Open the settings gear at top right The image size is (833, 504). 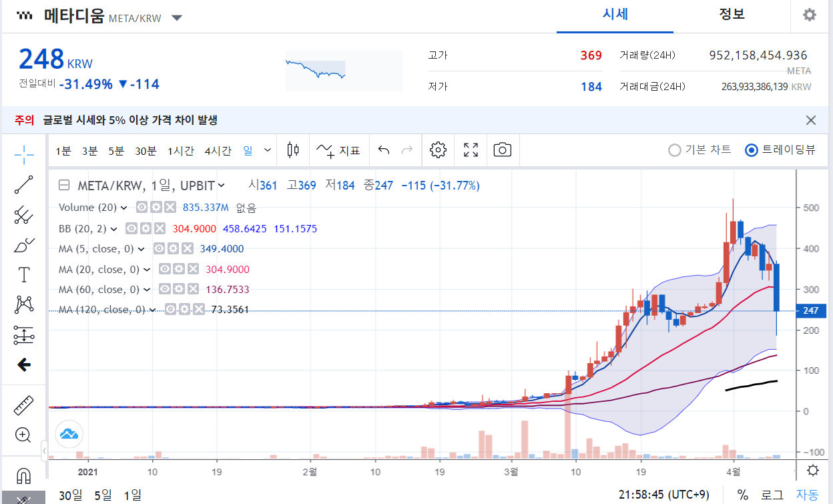click(810, 15)
